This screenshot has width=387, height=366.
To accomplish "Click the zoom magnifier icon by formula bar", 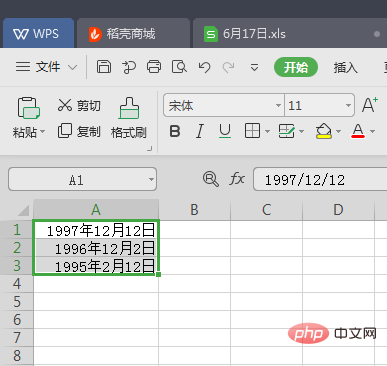I will [x=211, y=179].
